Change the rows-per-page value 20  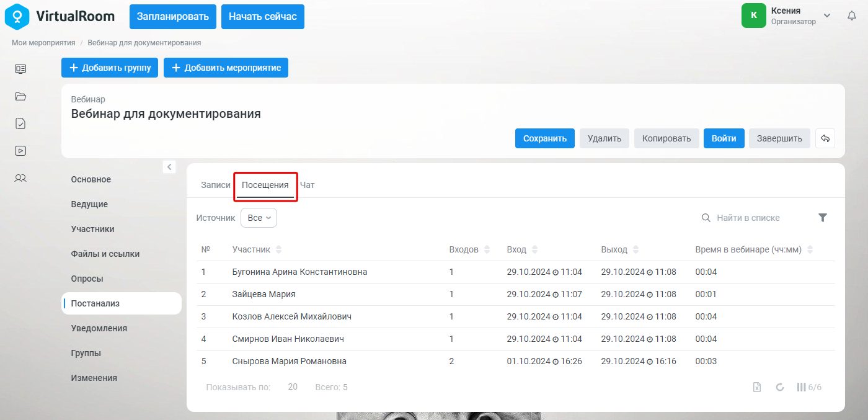click(x=293, y=387)
